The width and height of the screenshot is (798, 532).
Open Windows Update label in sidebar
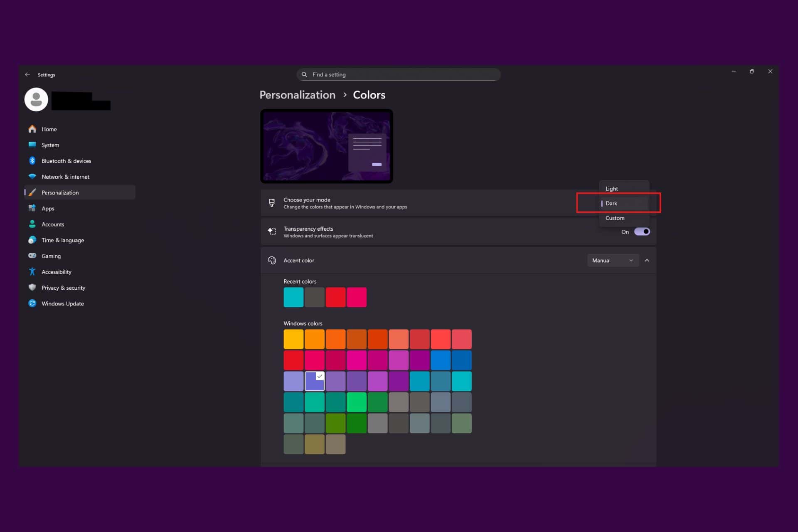coord(63,303)
